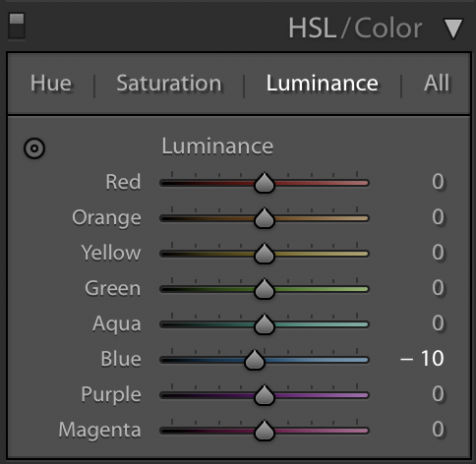Click the Red luminance slider handle
476x464 pixels.
tap(265, 183)
